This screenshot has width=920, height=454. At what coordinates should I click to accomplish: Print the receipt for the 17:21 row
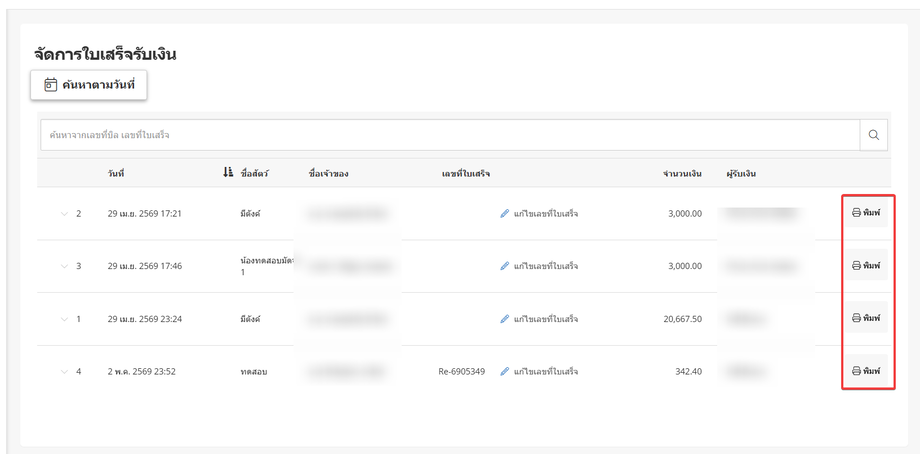(866, 212)
